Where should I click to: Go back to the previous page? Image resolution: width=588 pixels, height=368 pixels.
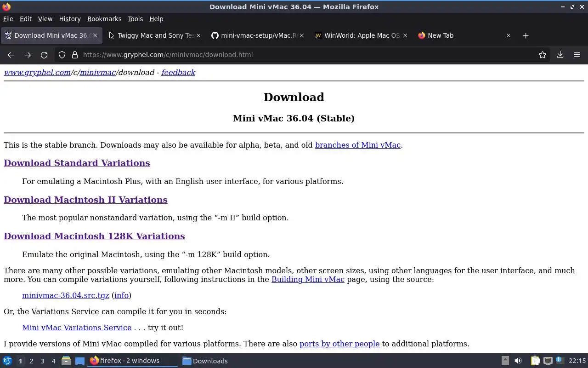pos(11,55)
